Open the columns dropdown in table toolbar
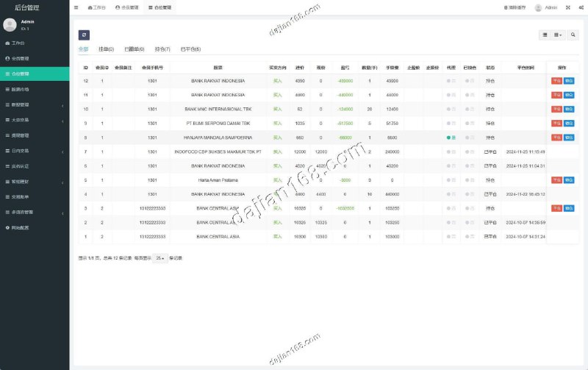588x370 pixels. [x=558, y=35]
